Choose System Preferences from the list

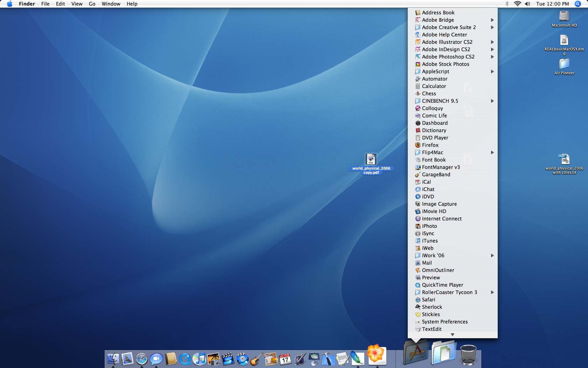(453, 322)
